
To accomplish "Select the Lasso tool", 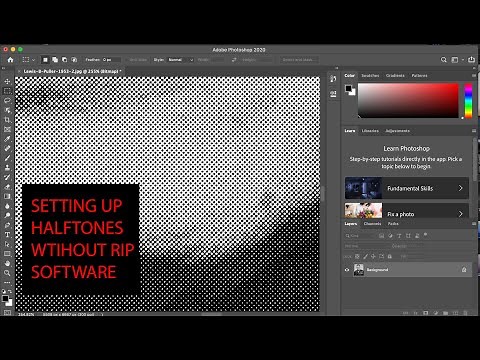I will [7, 100].
